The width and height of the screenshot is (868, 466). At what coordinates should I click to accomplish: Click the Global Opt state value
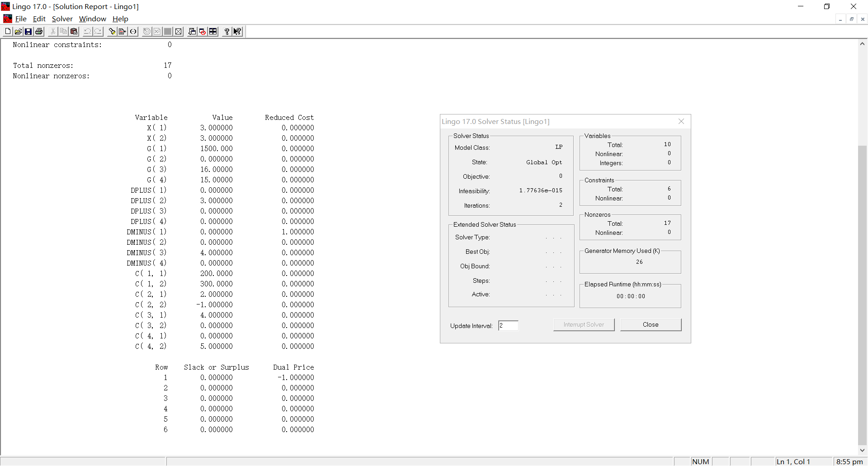544,162
